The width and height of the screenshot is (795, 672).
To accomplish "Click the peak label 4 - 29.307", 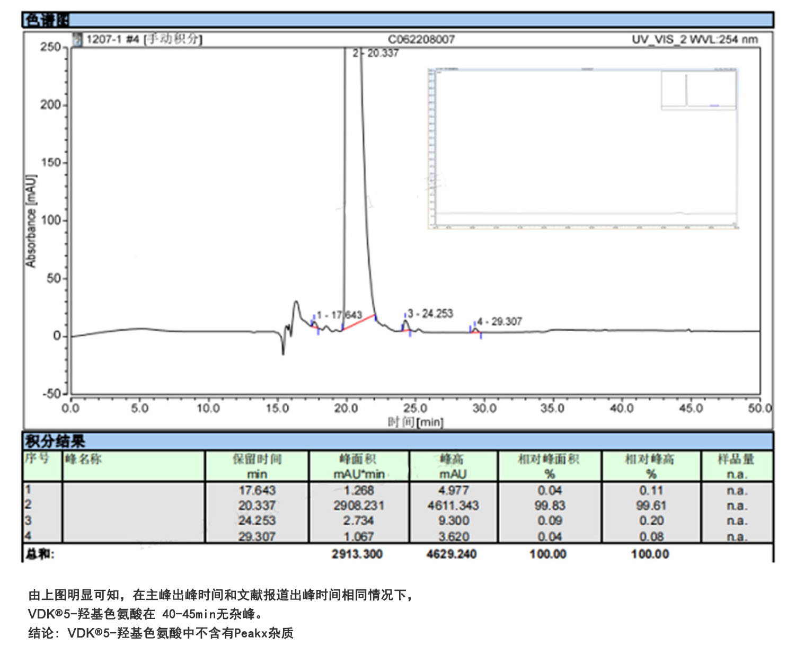I will point(499,322).
